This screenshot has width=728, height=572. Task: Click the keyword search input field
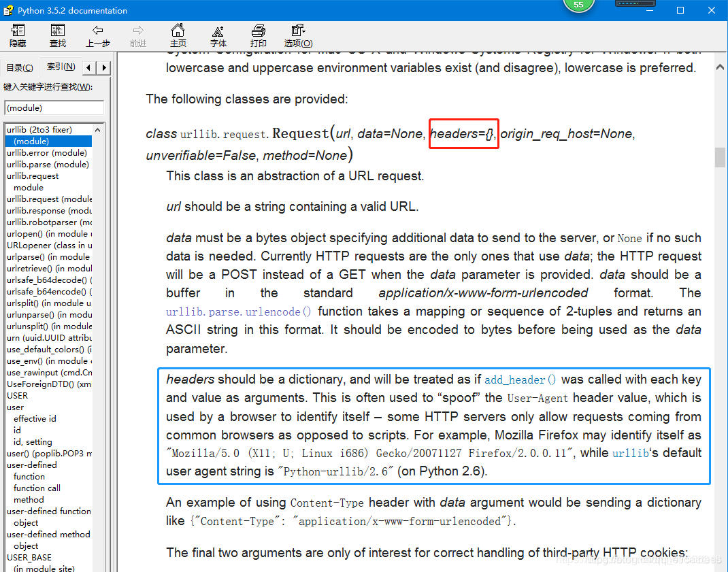54,107
